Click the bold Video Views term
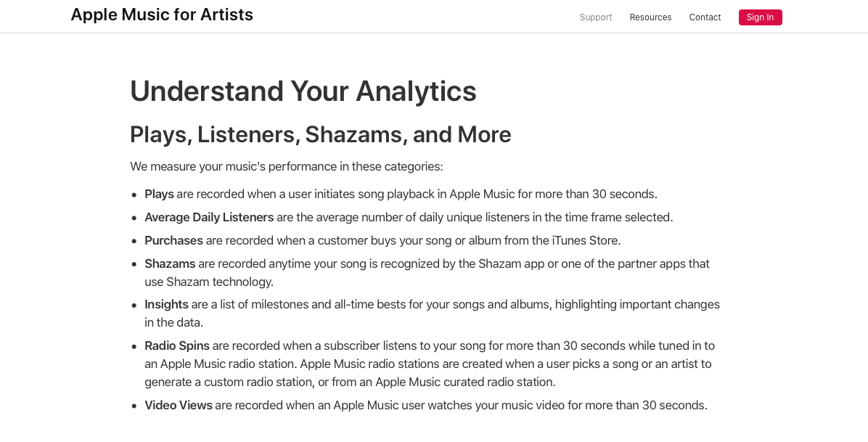868x442 pixels. pyautogui.click(x=179, y=406)
